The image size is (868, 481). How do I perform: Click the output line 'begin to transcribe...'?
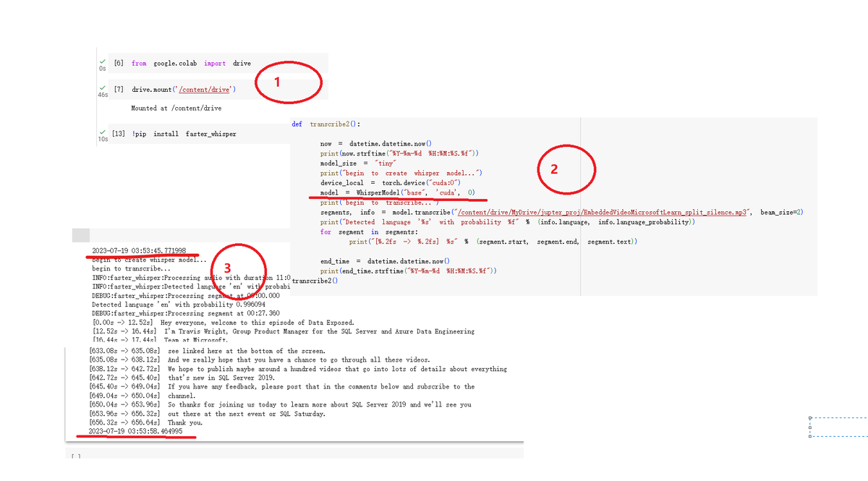click(x=131, y=268)
